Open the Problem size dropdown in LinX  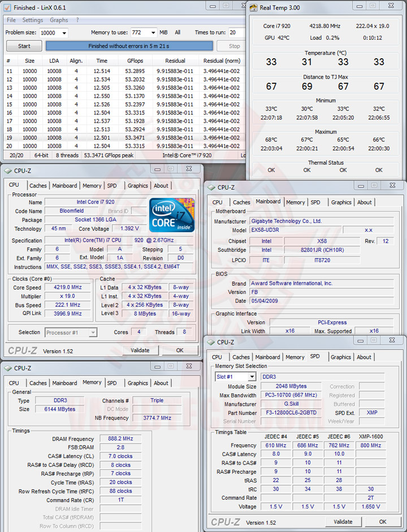click(64, 33)
